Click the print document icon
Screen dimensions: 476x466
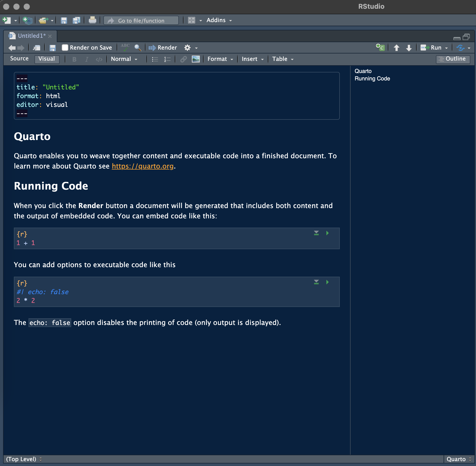(x=92, y=20)
